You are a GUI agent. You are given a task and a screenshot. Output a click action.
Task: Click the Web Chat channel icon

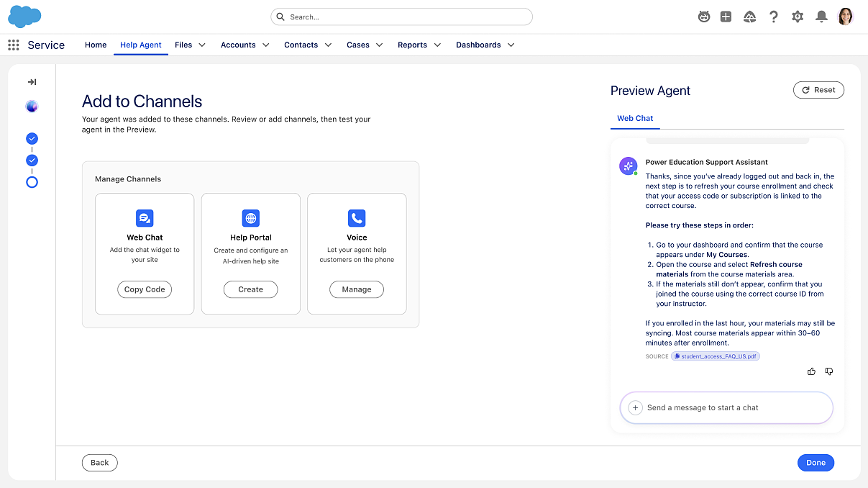click(145, 218)
